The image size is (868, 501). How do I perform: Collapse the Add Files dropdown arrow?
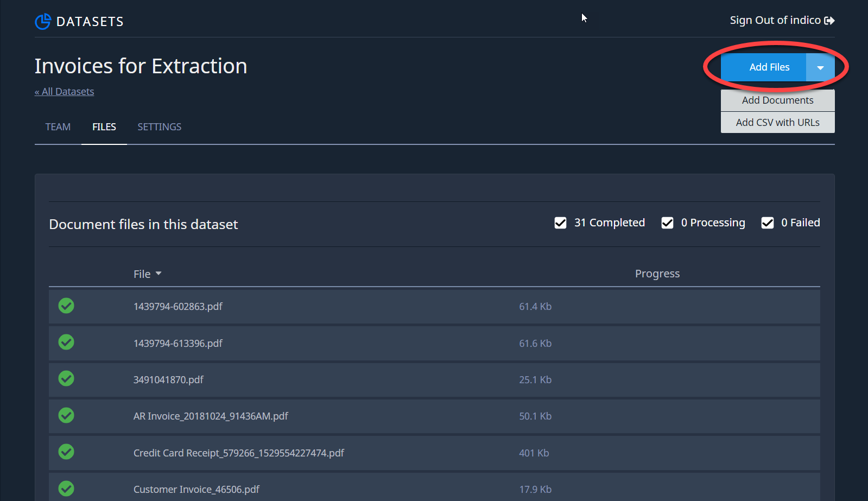click(820, 67)
